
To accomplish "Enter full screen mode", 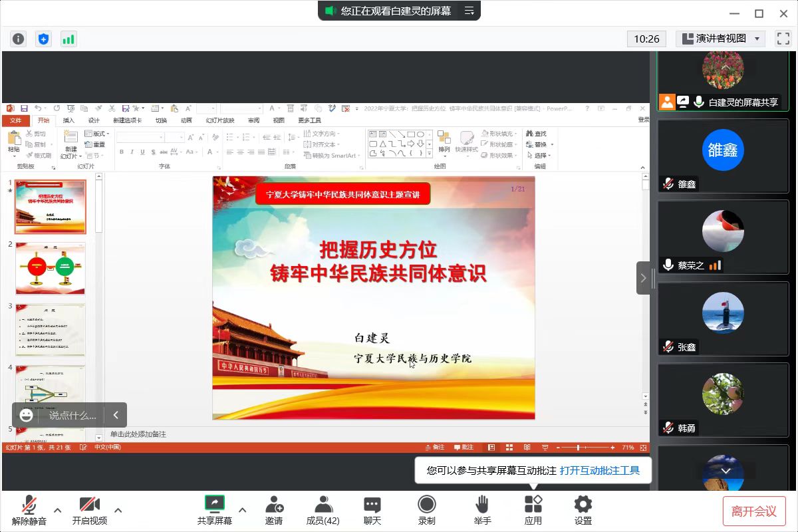I will pos(783,39).
